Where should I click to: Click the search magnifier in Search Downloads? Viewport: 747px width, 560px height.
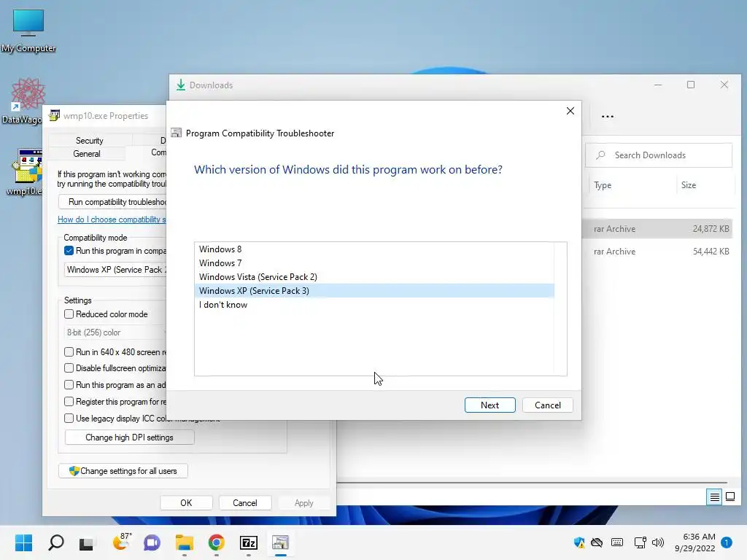point(601,155)
